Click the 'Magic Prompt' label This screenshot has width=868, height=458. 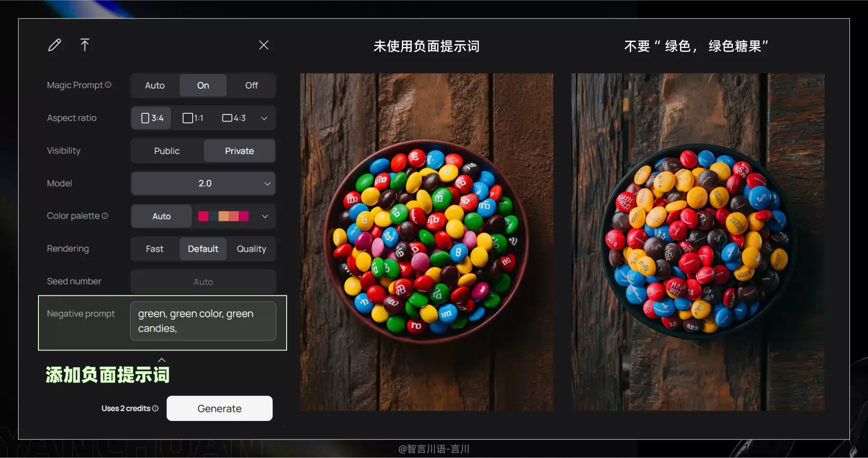click(x=75, y=85)
